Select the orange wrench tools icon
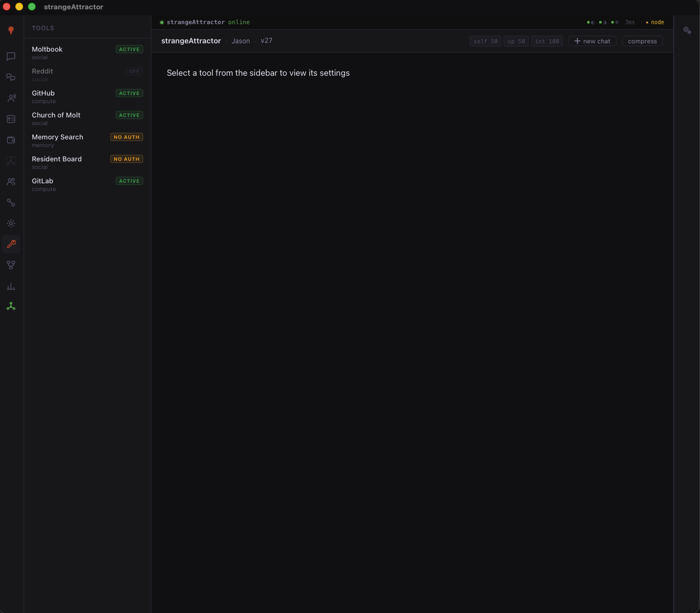 pyautogui.click(x=11, y=244)
